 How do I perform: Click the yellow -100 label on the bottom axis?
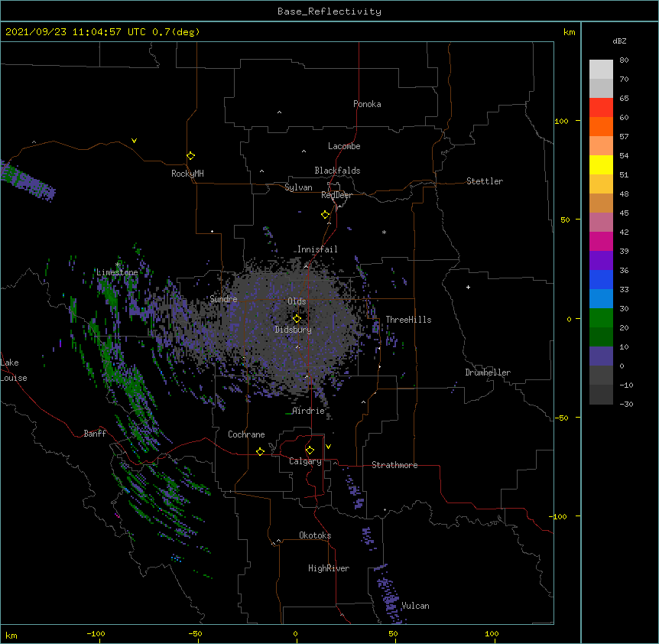click(x=96, y=633)
